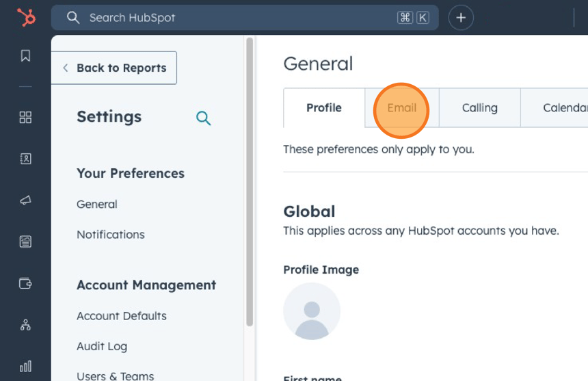The height and width of the screenshot is (381, 588).
Task: Open General under Your Preferences
Action: point(97,205)
